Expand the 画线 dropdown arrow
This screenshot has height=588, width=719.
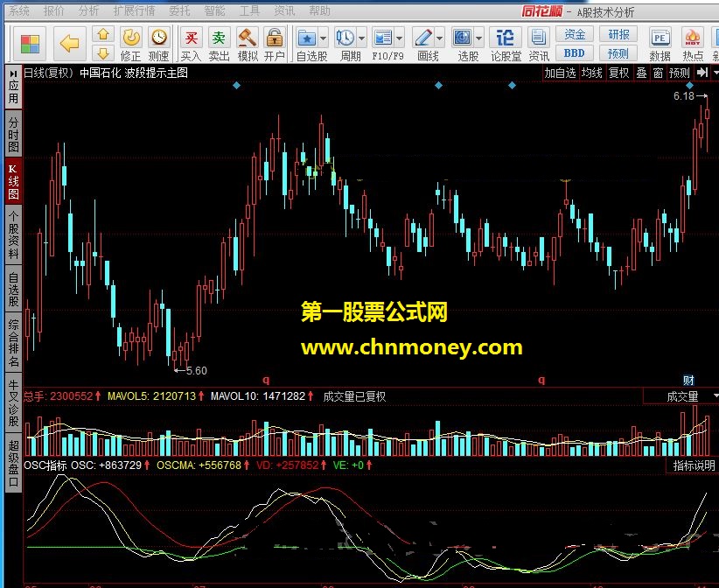pyautogui.click(x=439, y=38)
